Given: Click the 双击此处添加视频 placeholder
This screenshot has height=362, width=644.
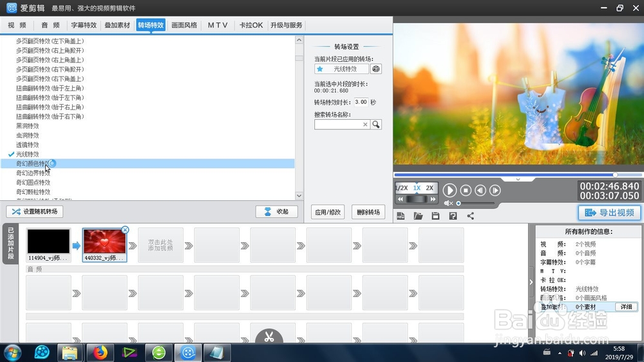Looking at the screenshot, I should [x=160, y=245].
